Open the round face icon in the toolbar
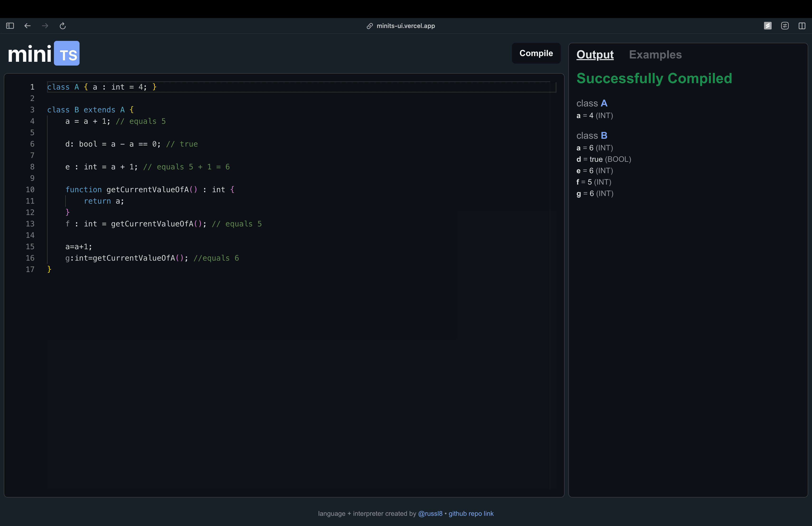 [x=785, y=26]
